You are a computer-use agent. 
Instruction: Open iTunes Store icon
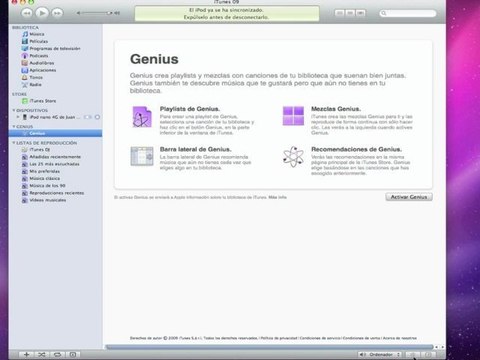click(25, 101)
